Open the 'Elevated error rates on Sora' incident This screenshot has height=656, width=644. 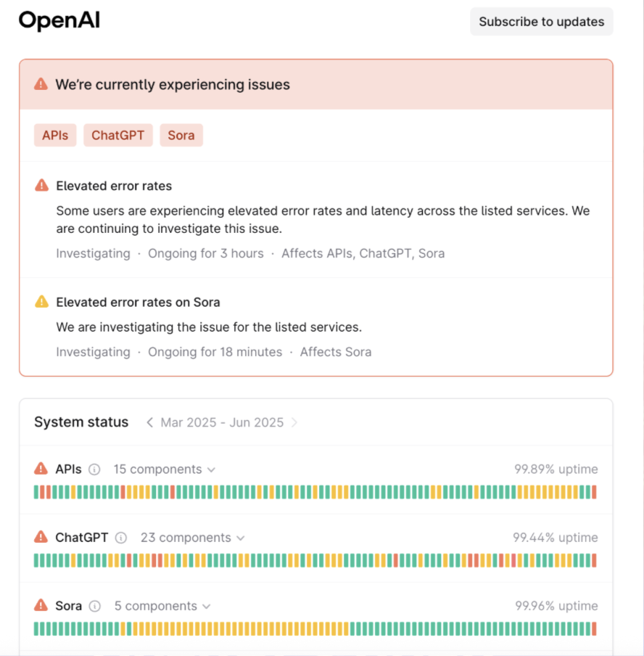138,302
